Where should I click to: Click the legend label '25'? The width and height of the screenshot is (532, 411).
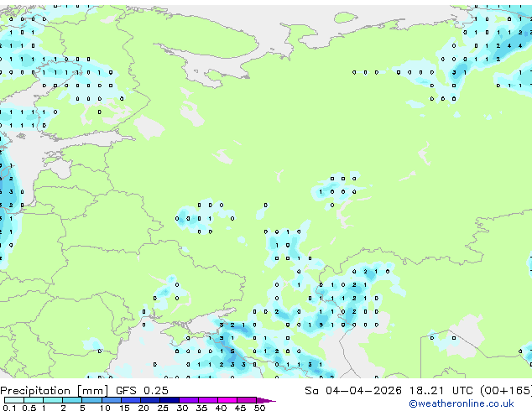point(163,408)
